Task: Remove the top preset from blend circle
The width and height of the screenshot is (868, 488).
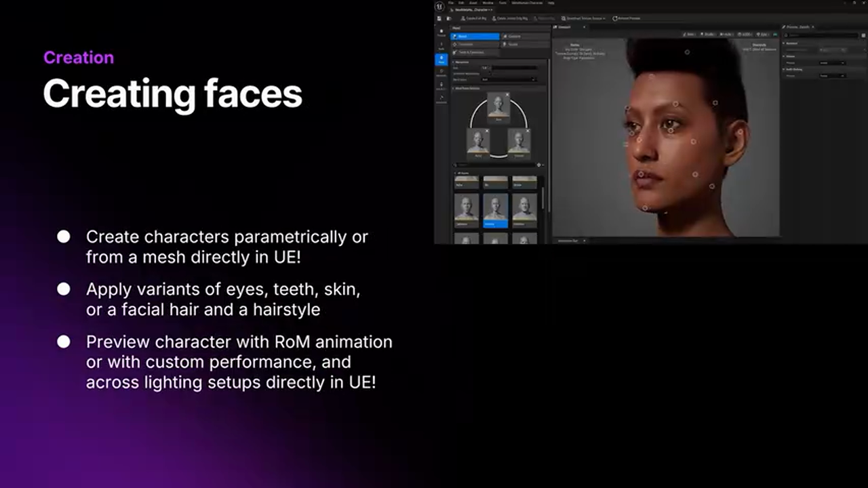Action: (x=507, y=95)
